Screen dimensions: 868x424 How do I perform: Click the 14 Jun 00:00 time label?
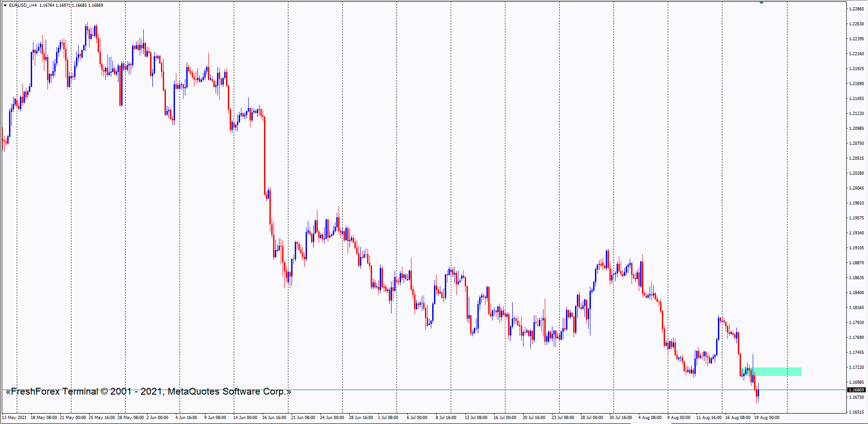[245, 418]
